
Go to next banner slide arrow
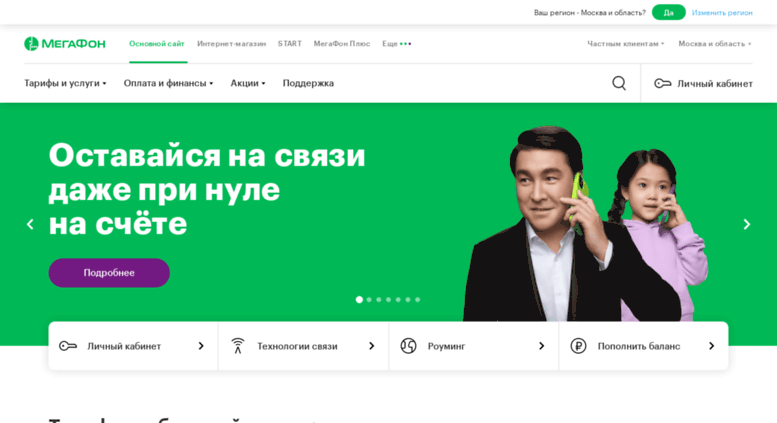coord(747,224)
